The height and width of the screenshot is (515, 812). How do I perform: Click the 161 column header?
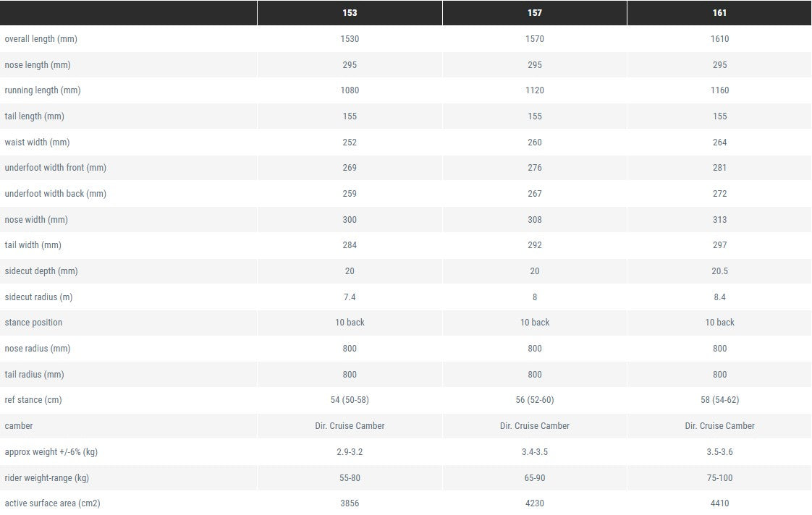pyautogui.click(x=719, y=13)
